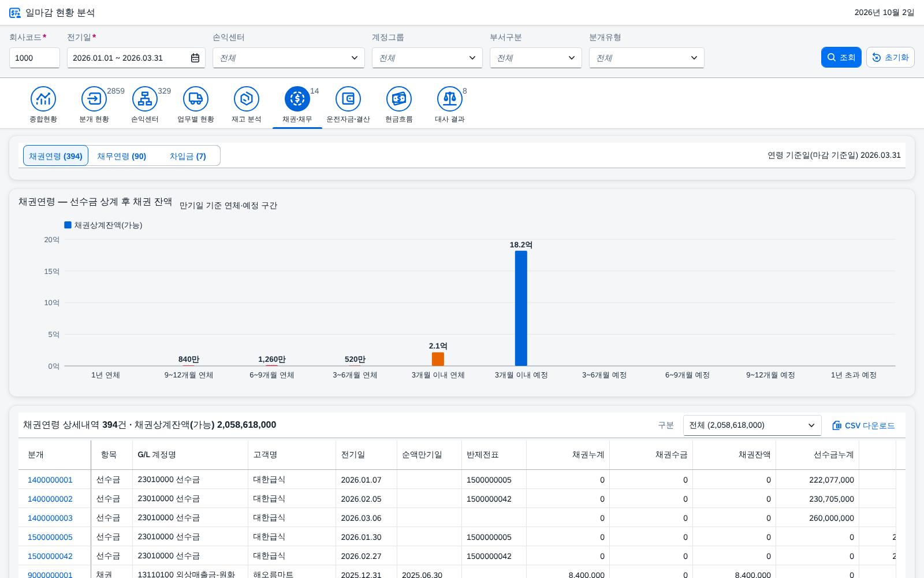Sort by the 고객명 column header
Image resolution: width=924 pixels, height=578 pixels.
coord(292,455)
